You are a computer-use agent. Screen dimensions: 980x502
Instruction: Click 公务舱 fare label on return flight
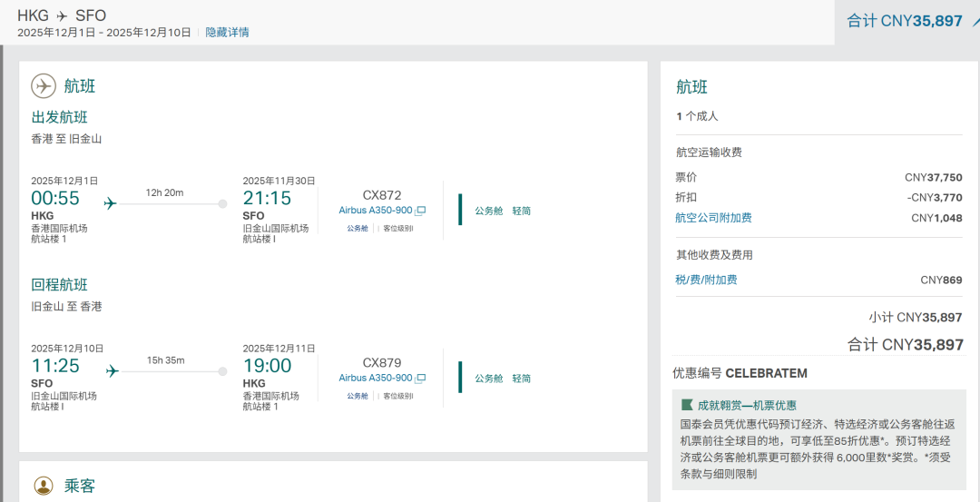click(x=488, y=379)
